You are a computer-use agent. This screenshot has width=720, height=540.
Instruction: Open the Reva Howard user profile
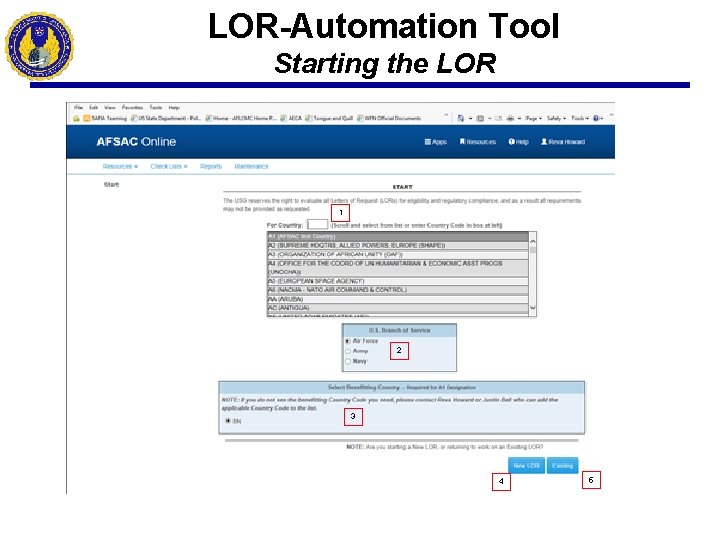563,142
